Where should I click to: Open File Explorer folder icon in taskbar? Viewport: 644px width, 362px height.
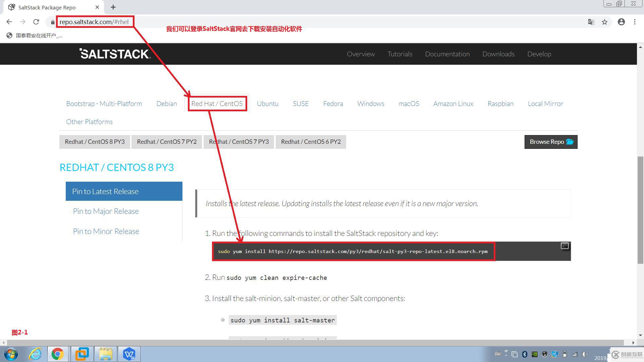[x=106, y=354]
